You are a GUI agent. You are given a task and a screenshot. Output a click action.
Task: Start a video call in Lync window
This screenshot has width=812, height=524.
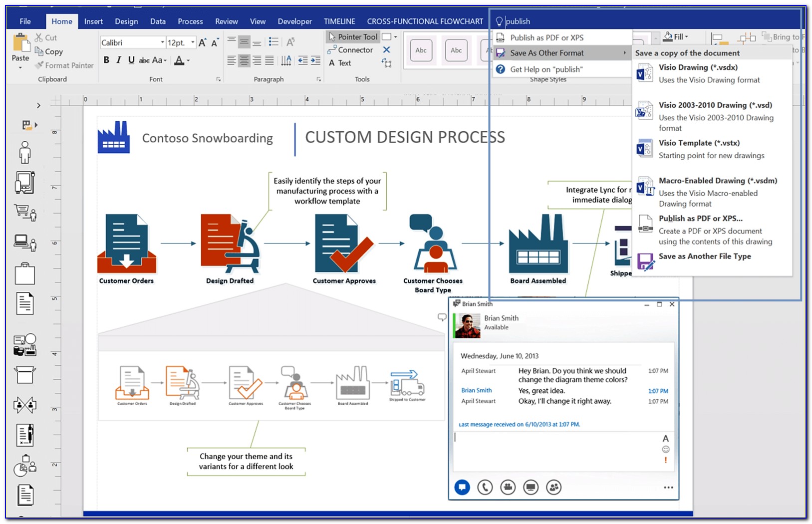[508, 487]
